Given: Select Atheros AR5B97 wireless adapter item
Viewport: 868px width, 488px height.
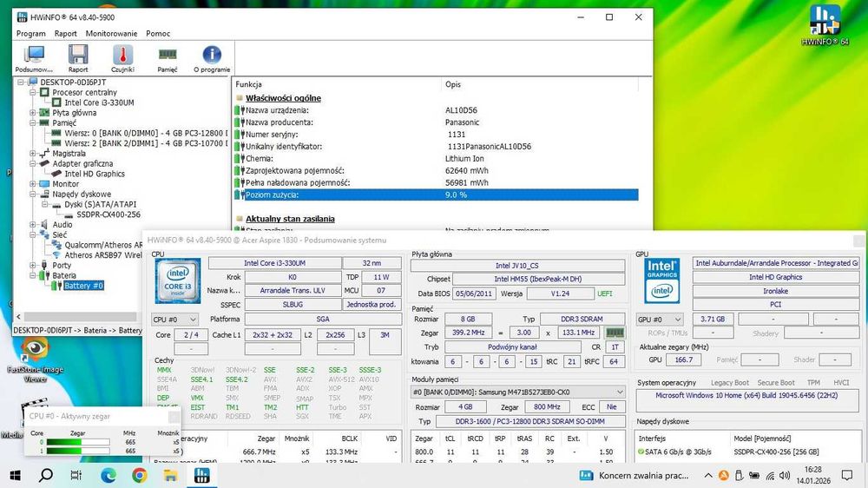Looking at the screenshot, I should click(x=103, y=254).
